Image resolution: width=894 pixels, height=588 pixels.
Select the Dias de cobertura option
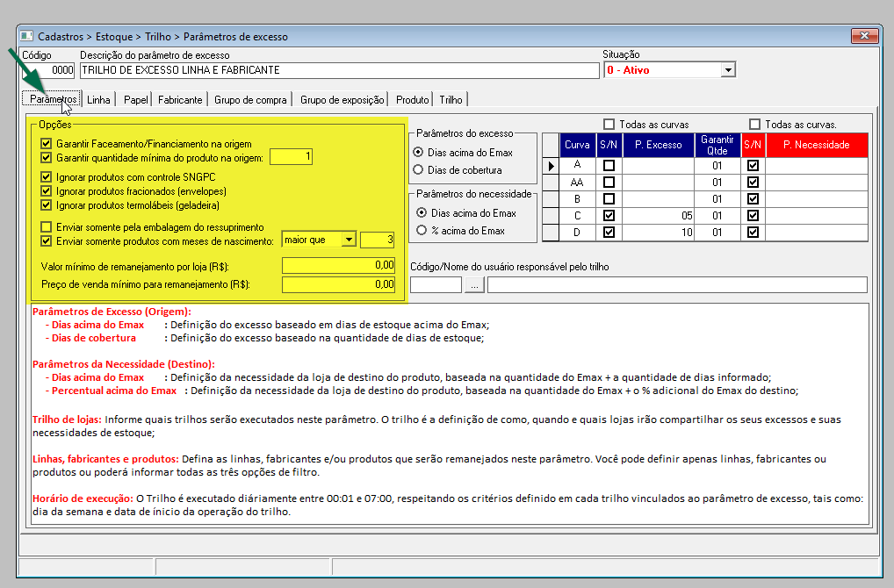pyautogui.click(x=419, y=169)
